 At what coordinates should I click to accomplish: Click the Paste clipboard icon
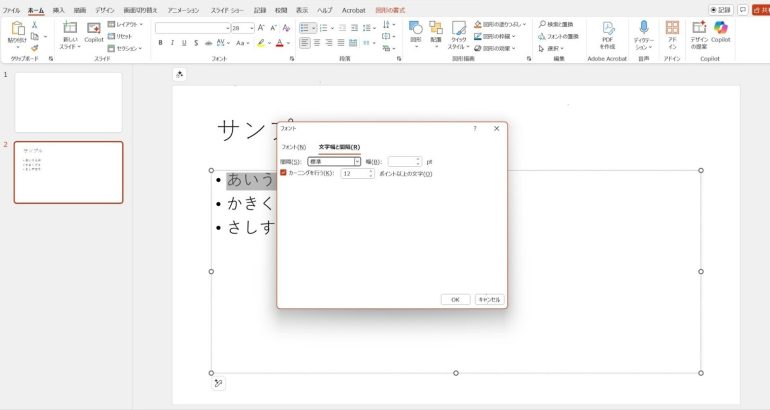click(17, 30)
